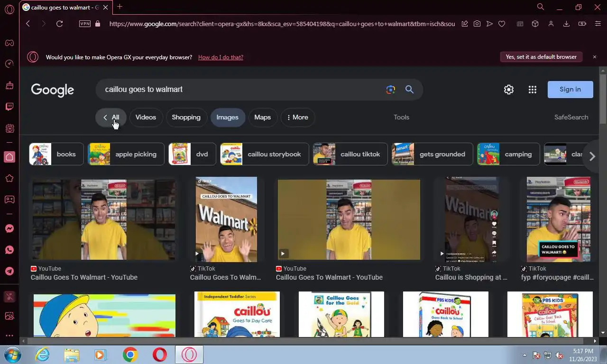Go back using browser back arrow
607x364 pixels.
point(28,24)
